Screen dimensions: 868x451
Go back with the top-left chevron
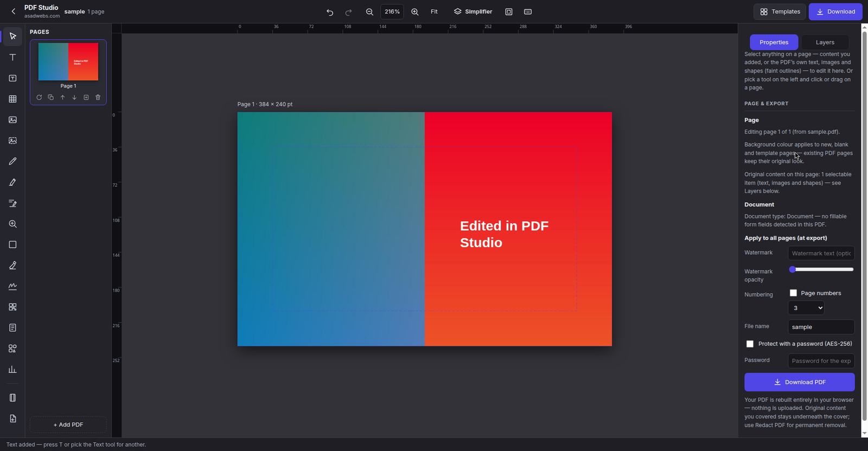(x=14, y=11)
